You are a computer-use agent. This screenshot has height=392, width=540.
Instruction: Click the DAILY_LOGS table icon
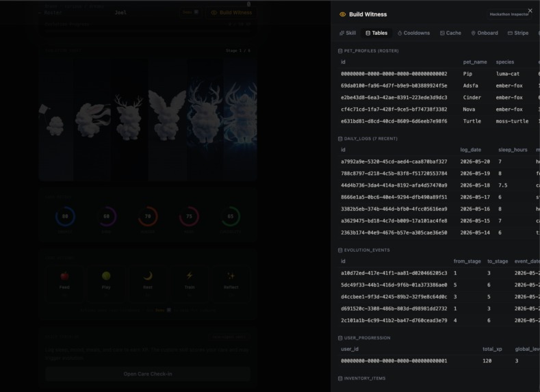pos(340,139)
